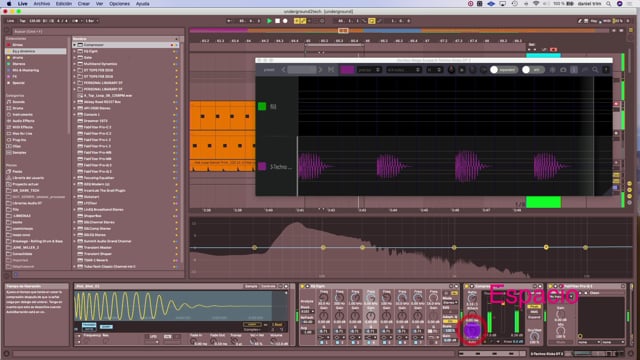Toggle the yellow loop switch in transport

371,21
